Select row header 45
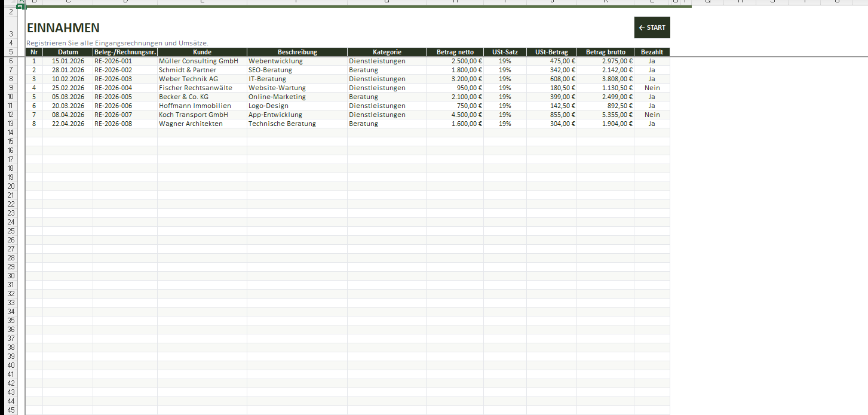The height and width of the screenshot is (415, 868). [11, 410]
